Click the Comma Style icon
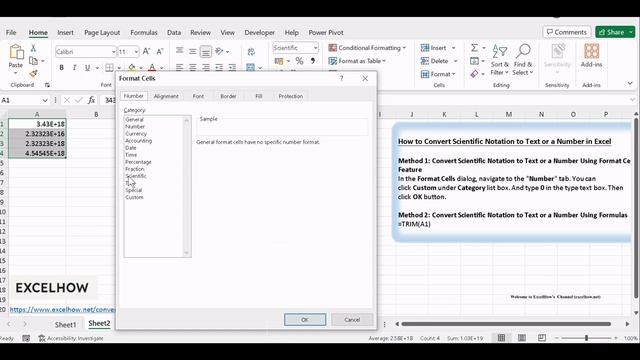The image size is (640, 360). [x=313, y=61]
